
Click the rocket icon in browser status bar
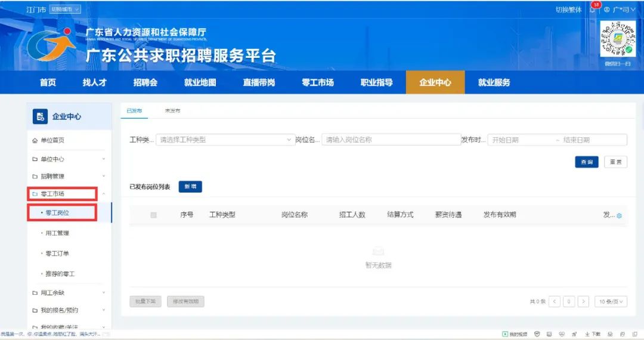[574, 334]
